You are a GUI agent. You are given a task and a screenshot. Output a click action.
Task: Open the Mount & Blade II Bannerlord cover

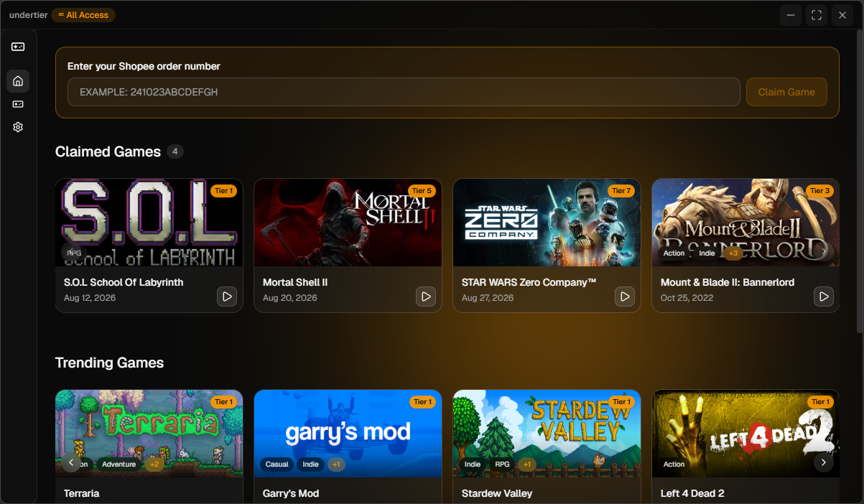[x=746, y=223]
